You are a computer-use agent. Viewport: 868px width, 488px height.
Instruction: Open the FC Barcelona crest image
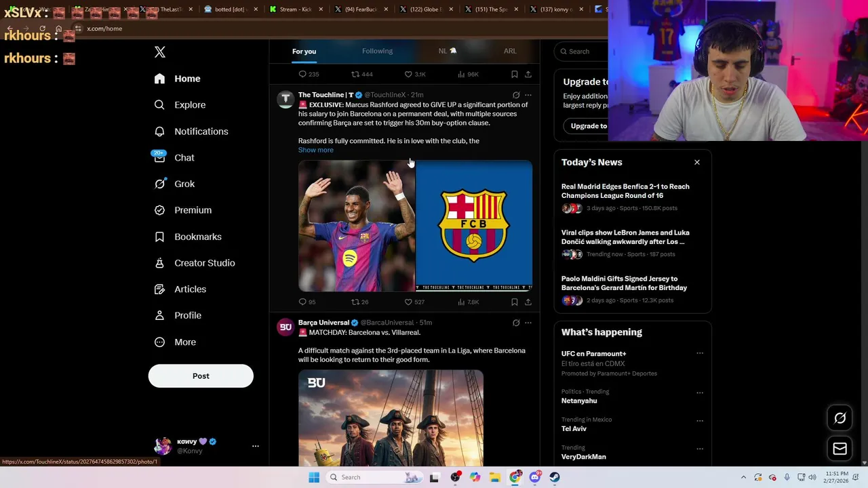tap(474, 226)
